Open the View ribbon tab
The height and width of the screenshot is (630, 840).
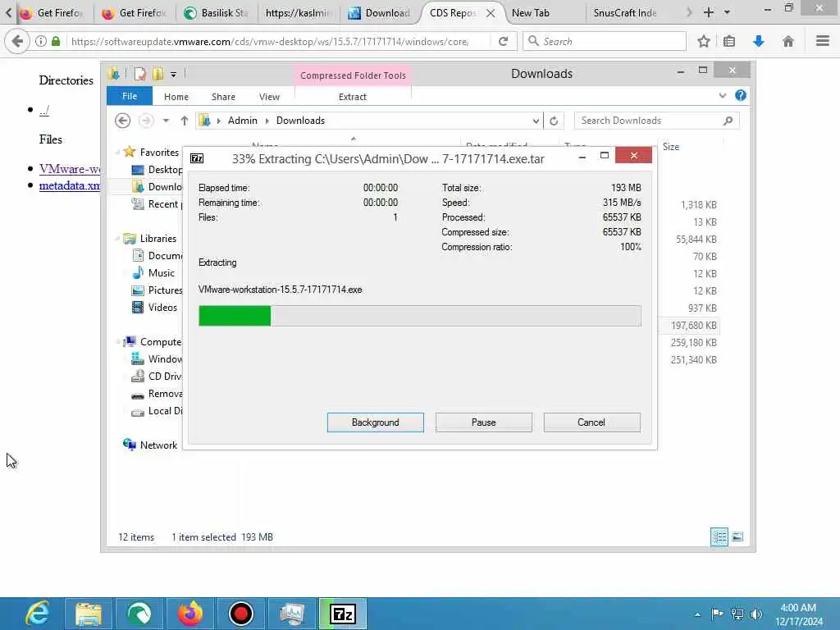tap(269, 97)
